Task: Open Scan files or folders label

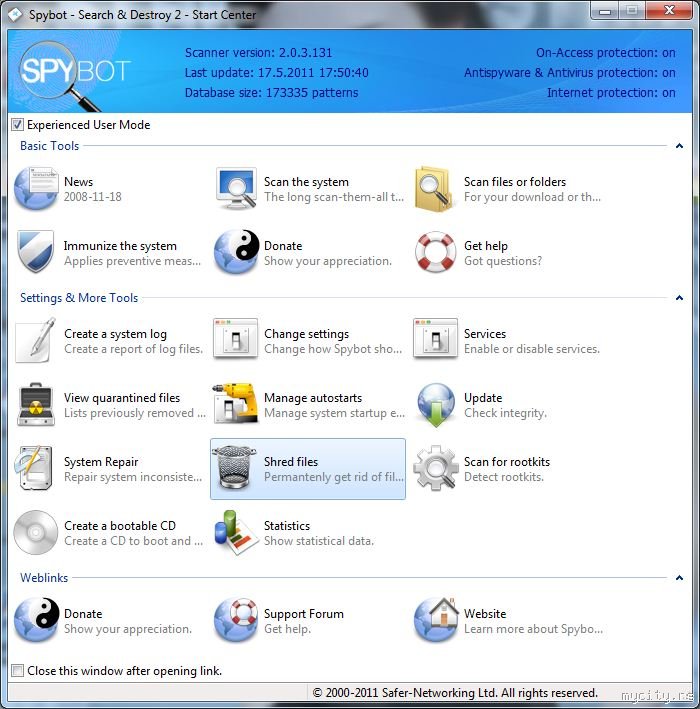Action: [515, 182]
